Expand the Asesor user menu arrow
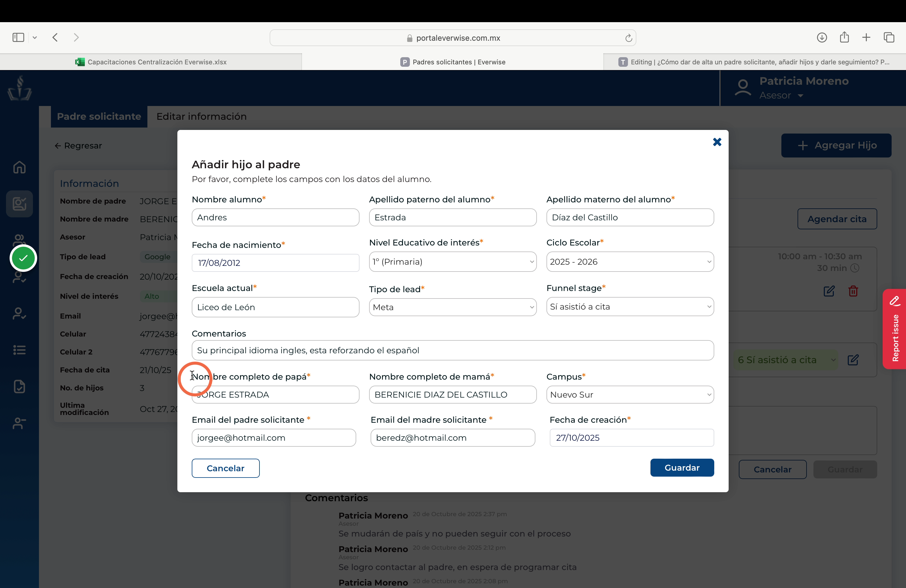The height and width of the screenshot is (588, 906). [x=801, y=96]
